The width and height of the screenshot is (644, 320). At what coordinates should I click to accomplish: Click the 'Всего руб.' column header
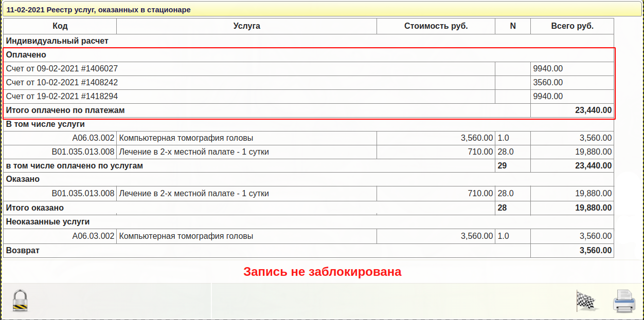click(x=572, y=26)
